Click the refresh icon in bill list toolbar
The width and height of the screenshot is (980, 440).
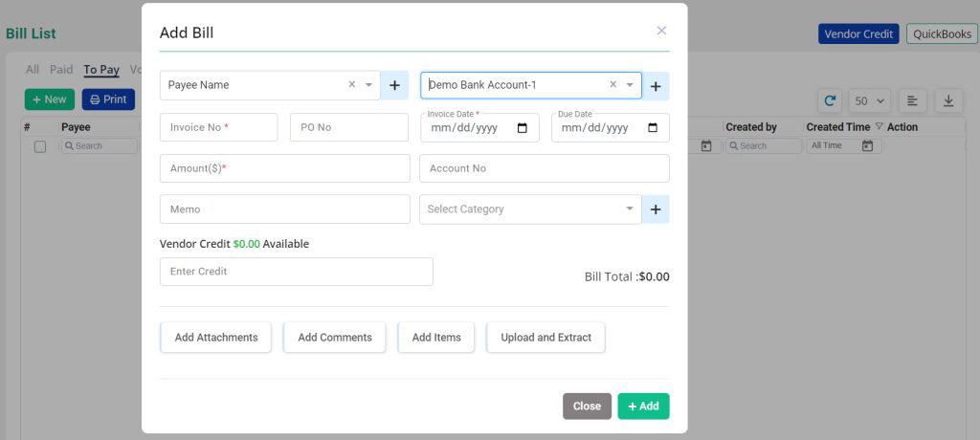point(831,100)
